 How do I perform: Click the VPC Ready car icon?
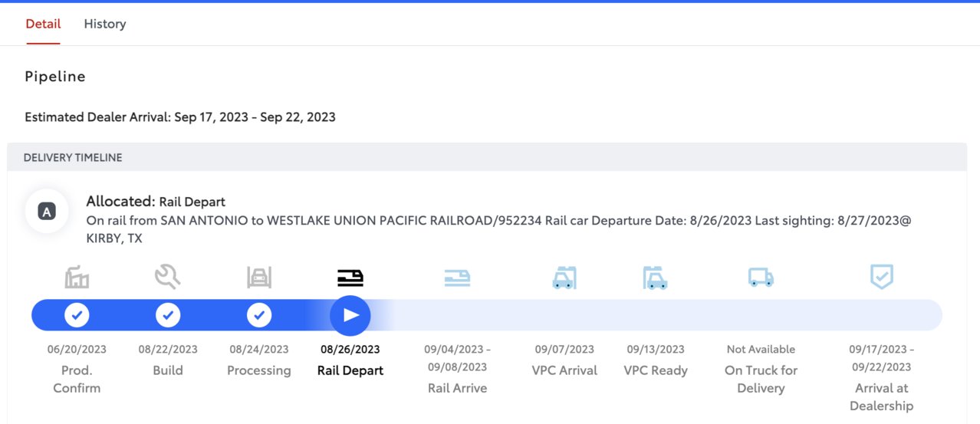pos(656,277)
